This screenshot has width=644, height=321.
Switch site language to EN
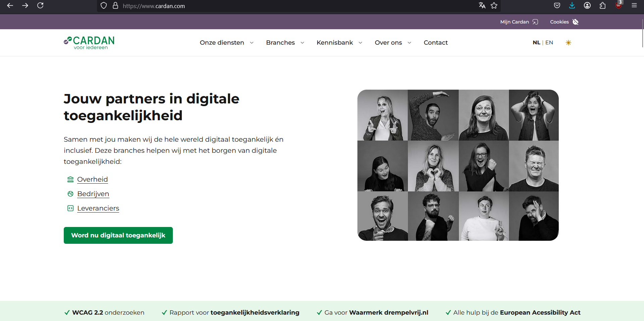pos(549,43)
